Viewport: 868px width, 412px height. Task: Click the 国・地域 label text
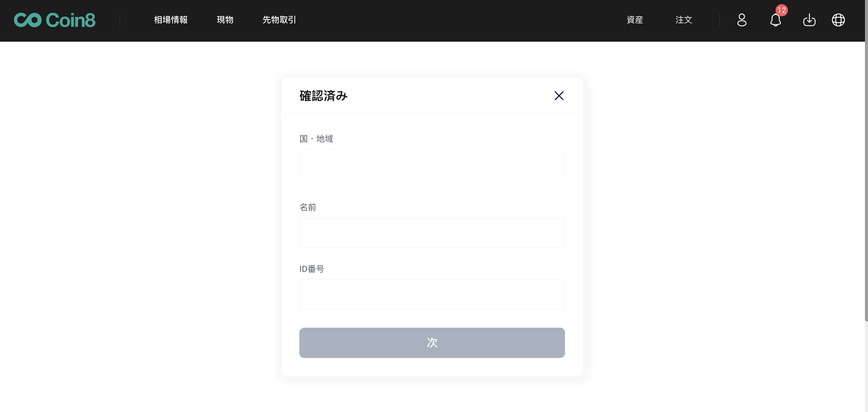pyautogui.click(x=316, y=139)
